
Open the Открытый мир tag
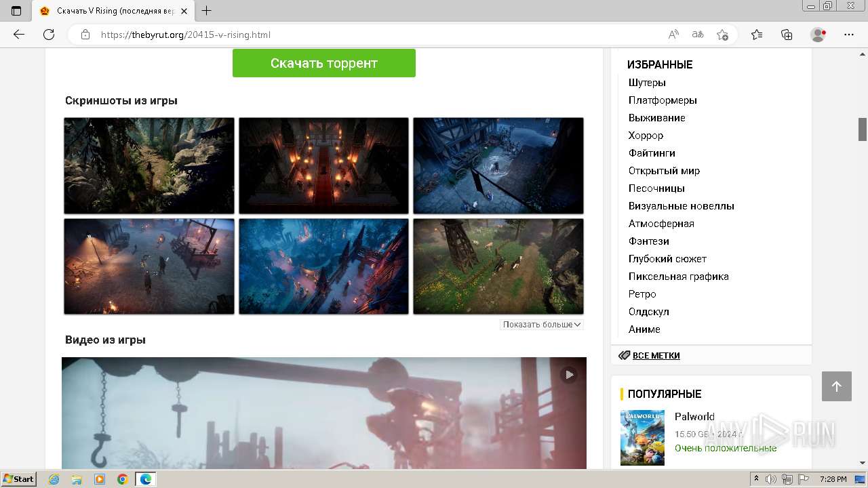[x=664, y=171]
